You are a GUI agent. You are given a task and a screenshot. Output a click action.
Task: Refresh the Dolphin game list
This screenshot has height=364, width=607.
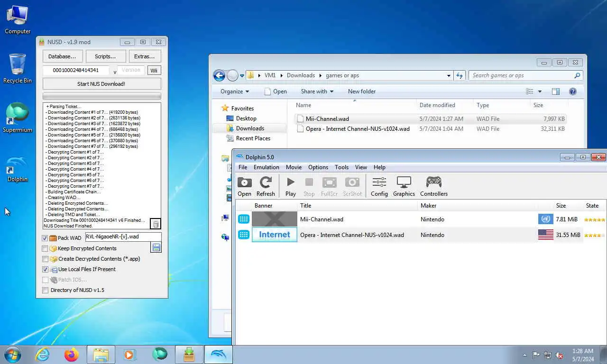click(x=266, y=186)
